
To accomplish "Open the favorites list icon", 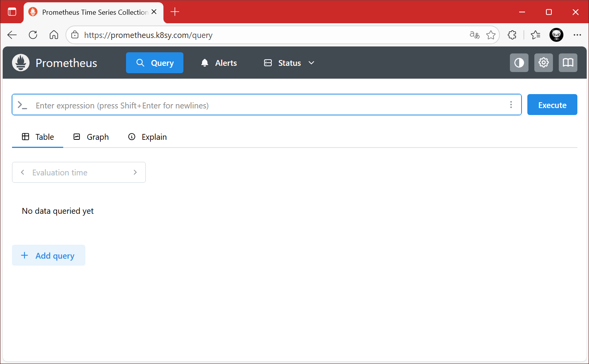I will [535, 35].
